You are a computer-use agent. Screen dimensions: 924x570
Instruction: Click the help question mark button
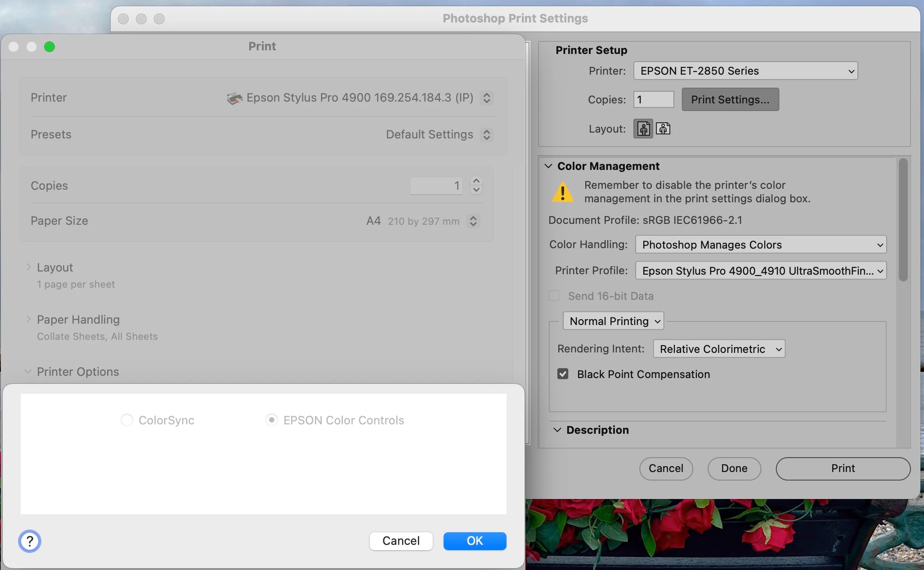[x=30, y=541]
